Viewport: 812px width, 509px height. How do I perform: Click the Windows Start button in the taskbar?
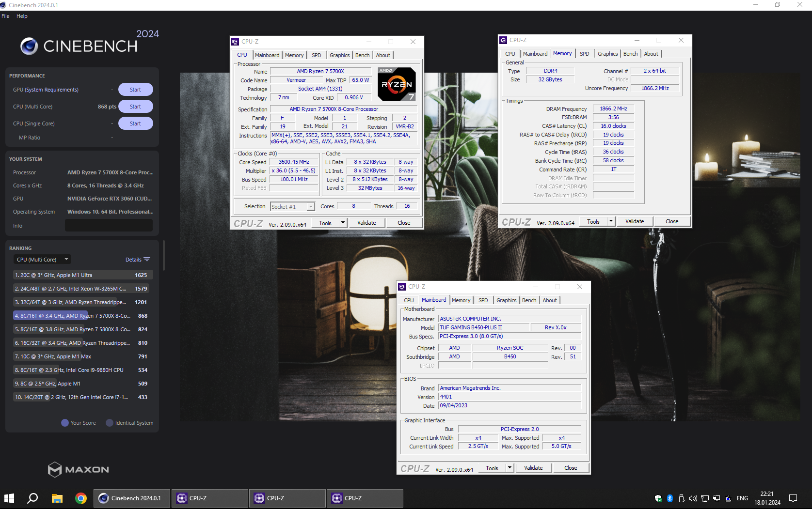point(9,498)
